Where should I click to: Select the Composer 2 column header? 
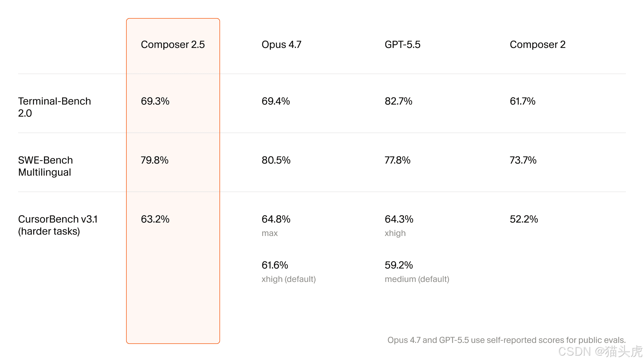tap(538, 45)
